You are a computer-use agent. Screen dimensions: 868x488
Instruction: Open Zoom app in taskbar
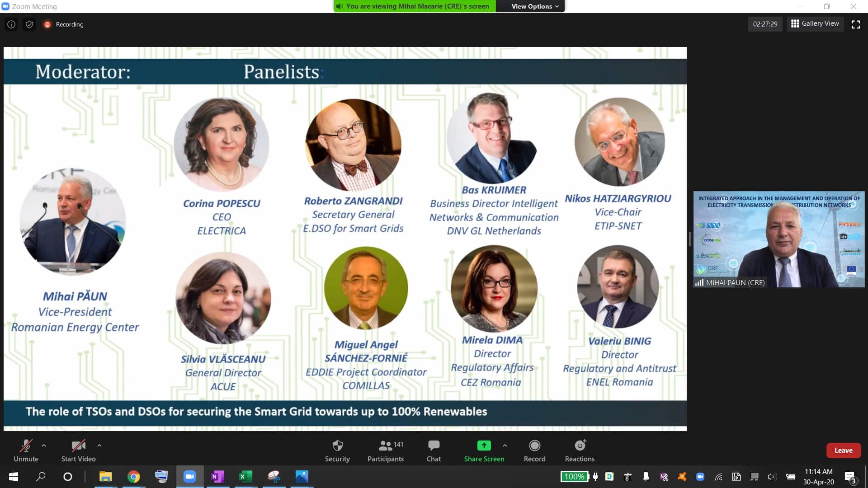(190, 477)
